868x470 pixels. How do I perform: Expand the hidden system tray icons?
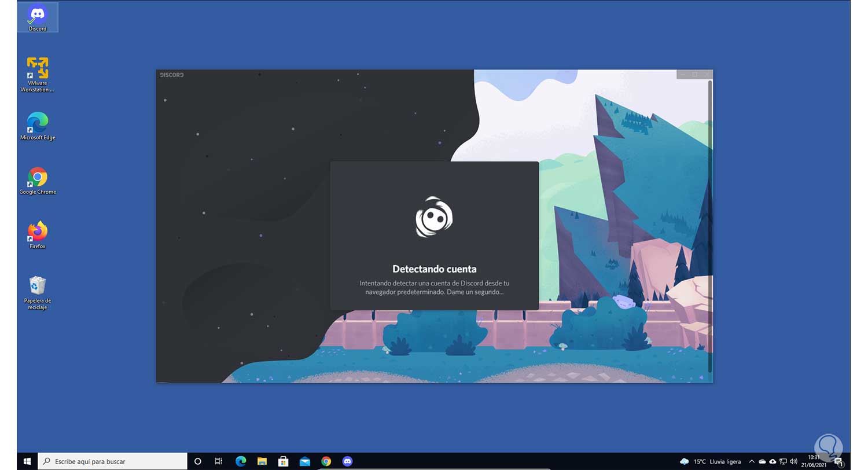[x=752, y=461]
